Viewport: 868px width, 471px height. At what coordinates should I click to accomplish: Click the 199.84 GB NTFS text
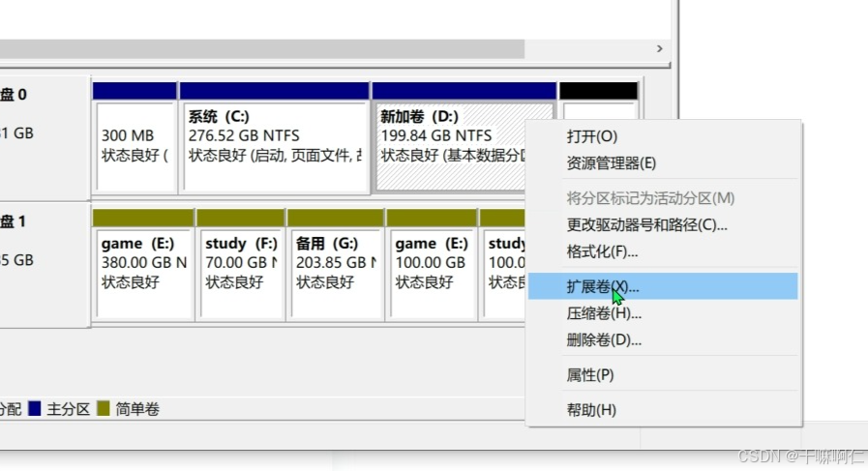(435, 135)
